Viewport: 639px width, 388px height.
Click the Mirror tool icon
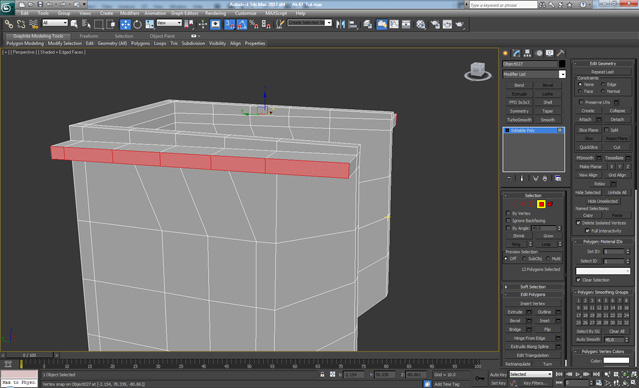coord(340,24)
